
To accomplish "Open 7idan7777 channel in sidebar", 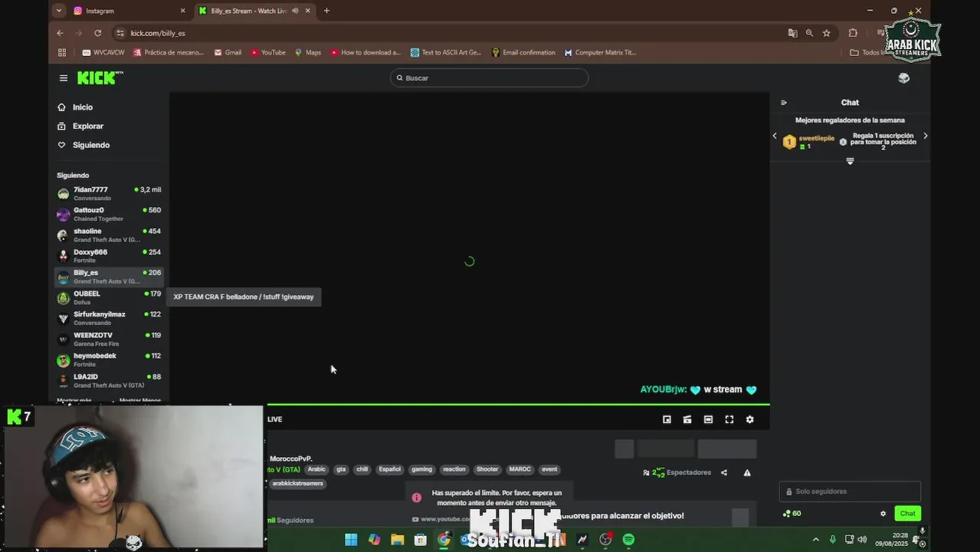I will (109, 193).
